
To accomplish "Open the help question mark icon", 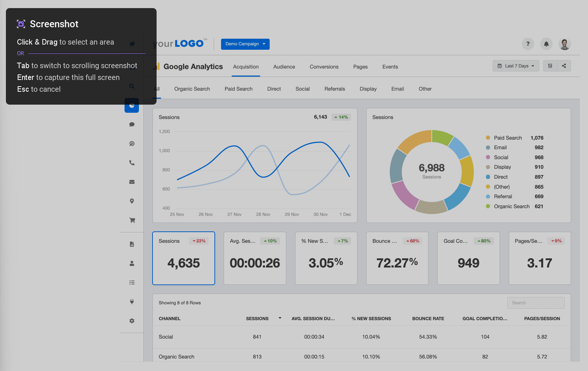I will coord(528,44).
